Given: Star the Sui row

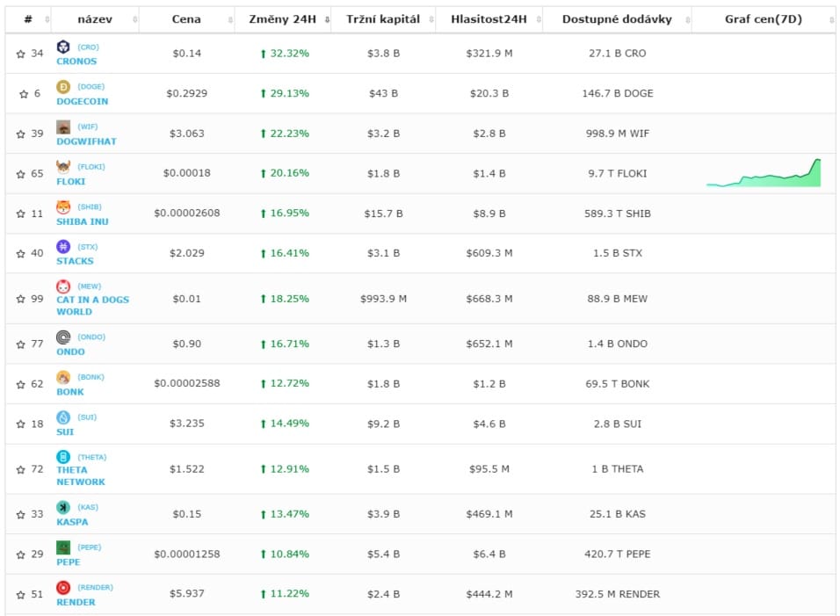Looking at the screenshot, I should [x=21, y=424].
